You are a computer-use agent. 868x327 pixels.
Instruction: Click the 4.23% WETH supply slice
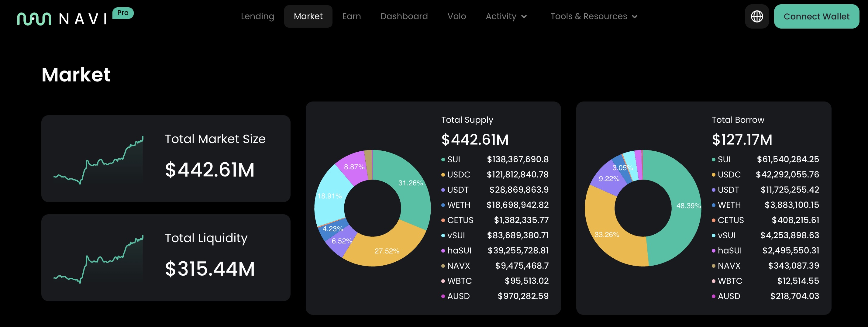332,229
